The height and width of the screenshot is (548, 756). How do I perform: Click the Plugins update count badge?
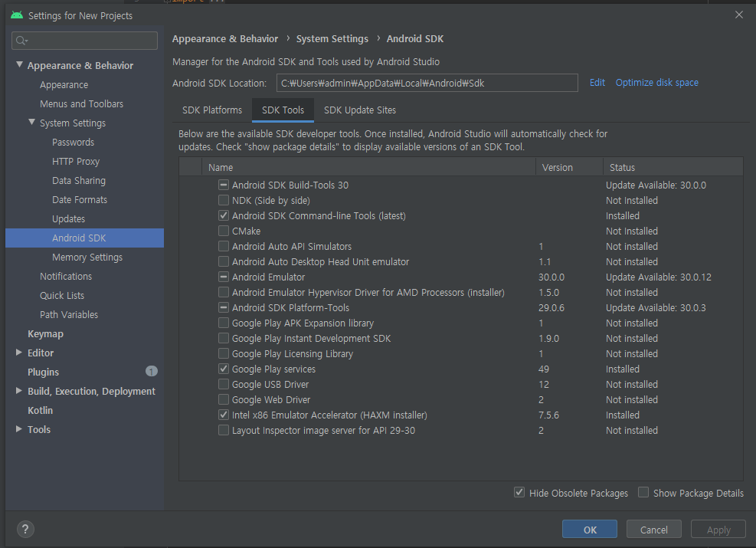click(152, 371)
